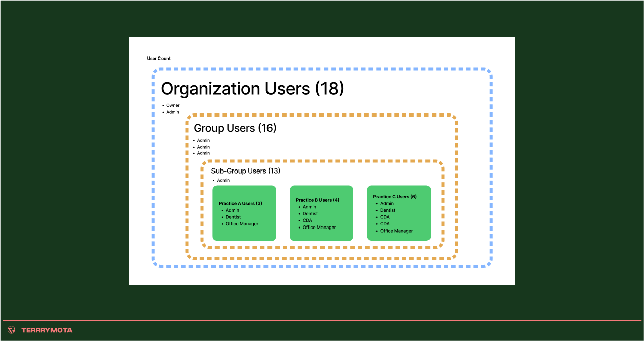This screenshot has height=341, width=644.
Task: Click the Group Users (16) heading
Action: tap(235, 128)
